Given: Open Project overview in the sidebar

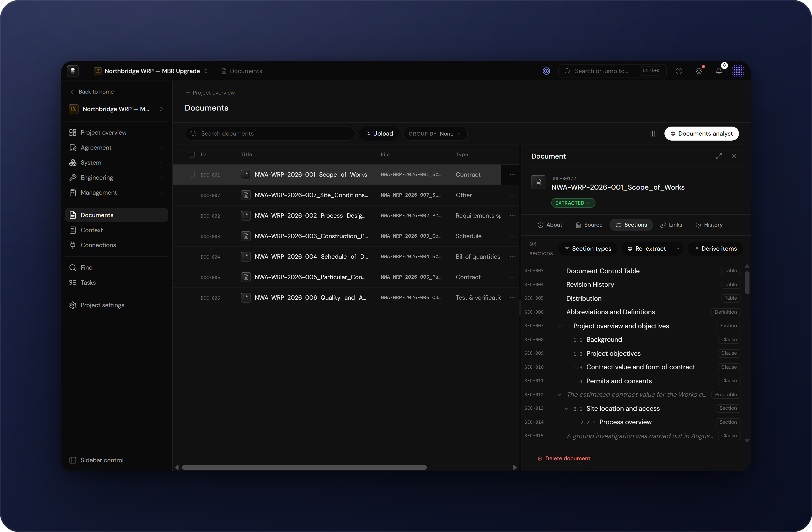Looking at the screenshot, I should tap(116, 132).
